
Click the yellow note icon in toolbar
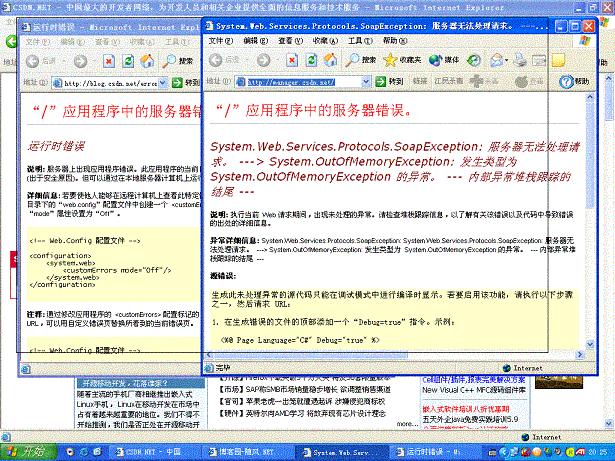[x=558, y=60]
